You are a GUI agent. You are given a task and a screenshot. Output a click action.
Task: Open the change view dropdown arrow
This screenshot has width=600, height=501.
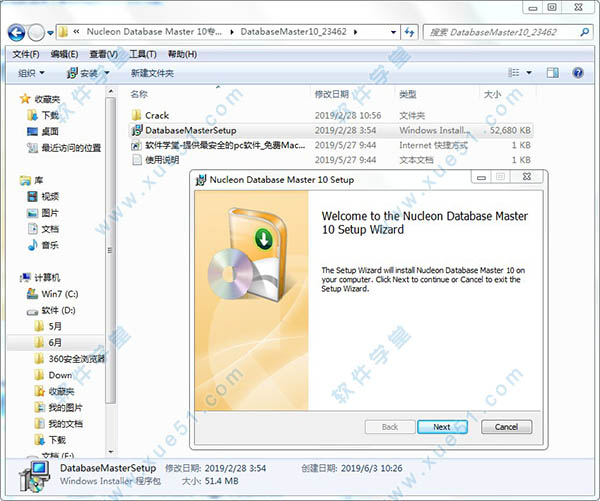pyautogui.click(x=530, y=73)
